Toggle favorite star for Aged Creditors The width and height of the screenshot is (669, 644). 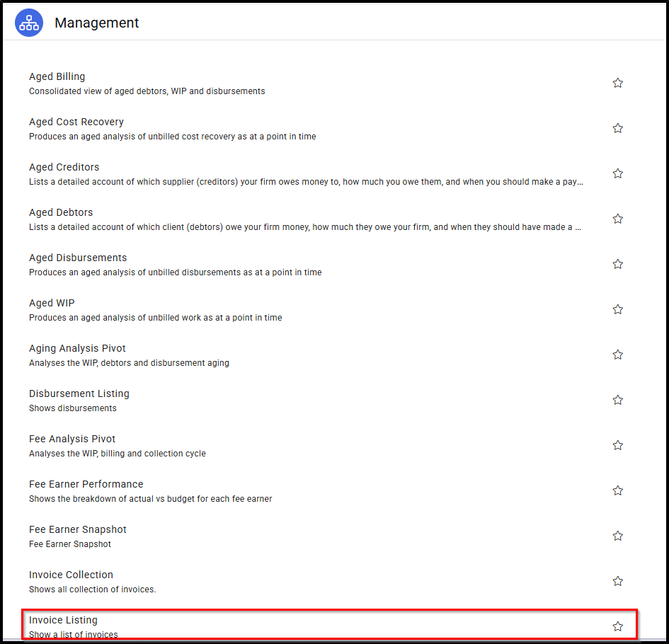617,173
